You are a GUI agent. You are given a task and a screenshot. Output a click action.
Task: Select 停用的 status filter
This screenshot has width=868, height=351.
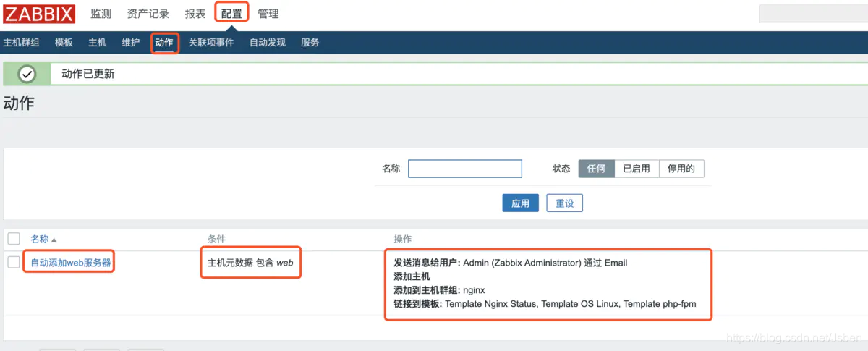(681, 169)
